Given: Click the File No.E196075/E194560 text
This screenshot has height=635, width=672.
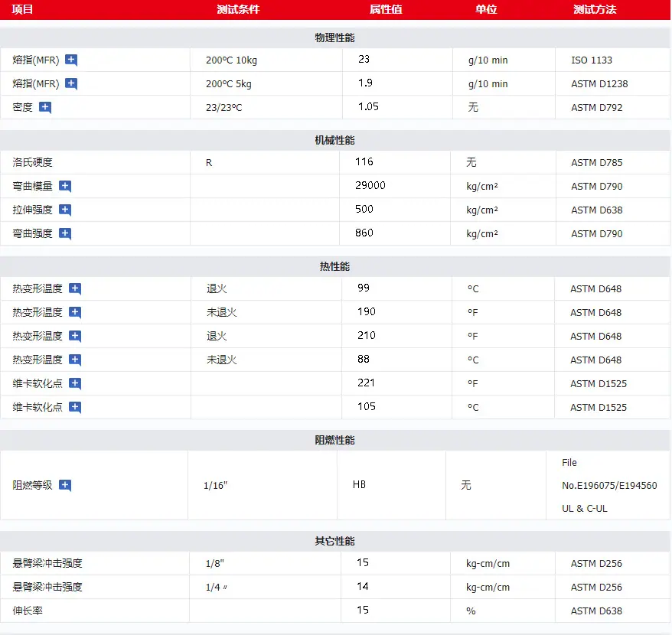Looking at the screenshot, I should point(609,474).
